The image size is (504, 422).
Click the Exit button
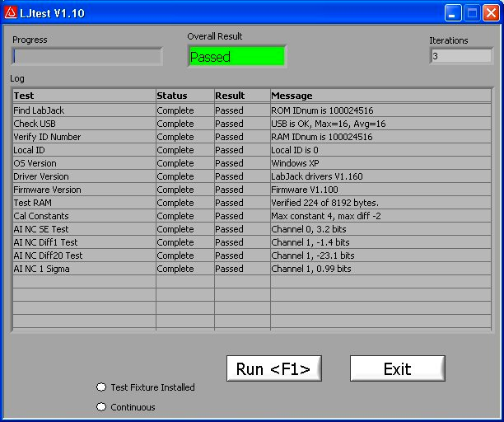[x=397, y=369]
